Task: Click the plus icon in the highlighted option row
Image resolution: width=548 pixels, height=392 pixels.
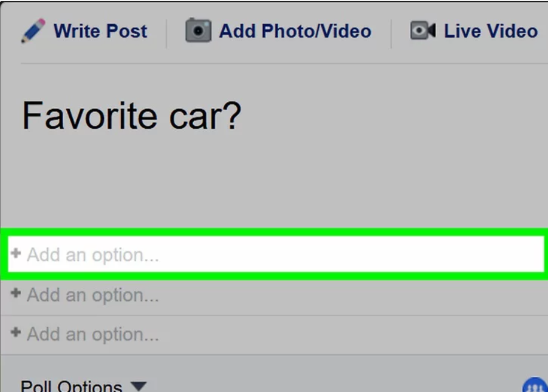Action: (x=16, y=253)
